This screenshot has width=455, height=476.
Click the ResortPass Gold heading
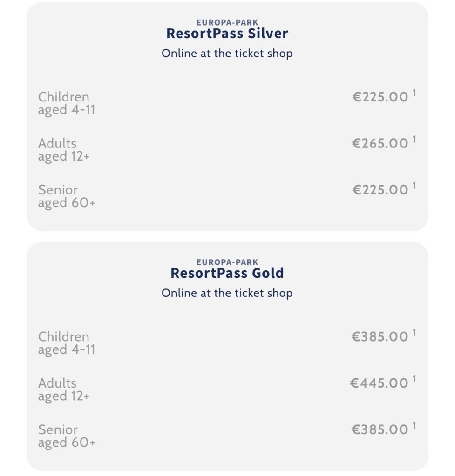point(227,273)
